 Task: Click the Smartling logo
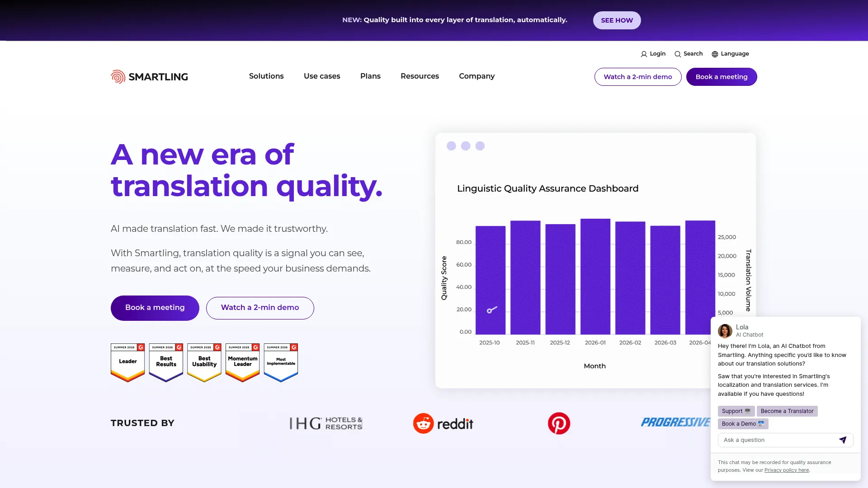pyautogui.click(x=149, y=77)
